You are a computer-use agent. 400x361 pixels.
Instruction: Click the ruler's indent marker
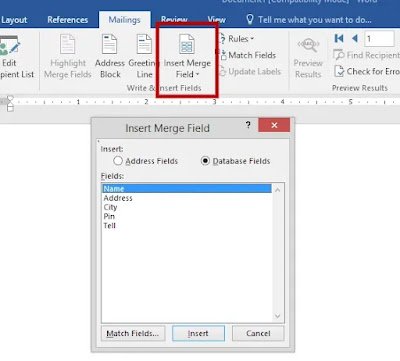[10, 103]
